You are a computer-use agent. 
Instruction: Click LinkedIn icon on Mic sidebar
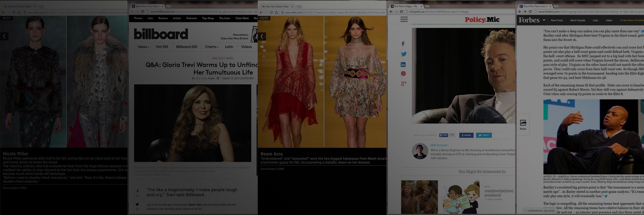point(403,64)
